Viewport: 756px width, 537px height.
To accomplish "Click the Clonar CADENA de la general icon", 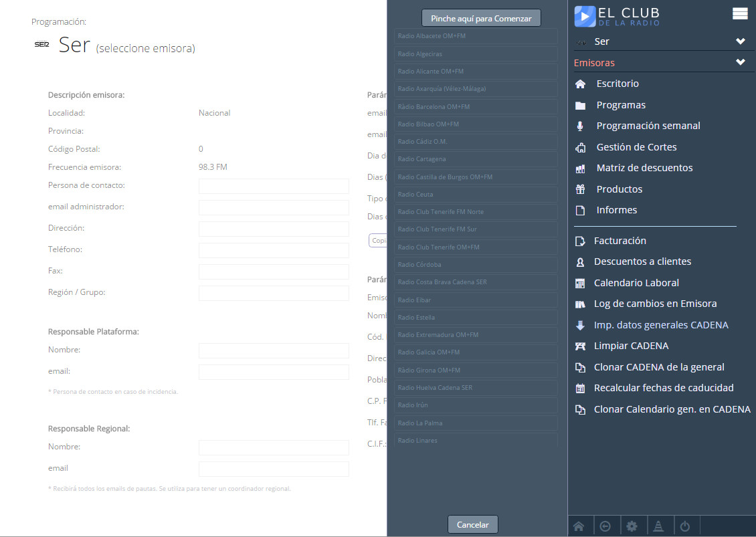I will (580, 367).
